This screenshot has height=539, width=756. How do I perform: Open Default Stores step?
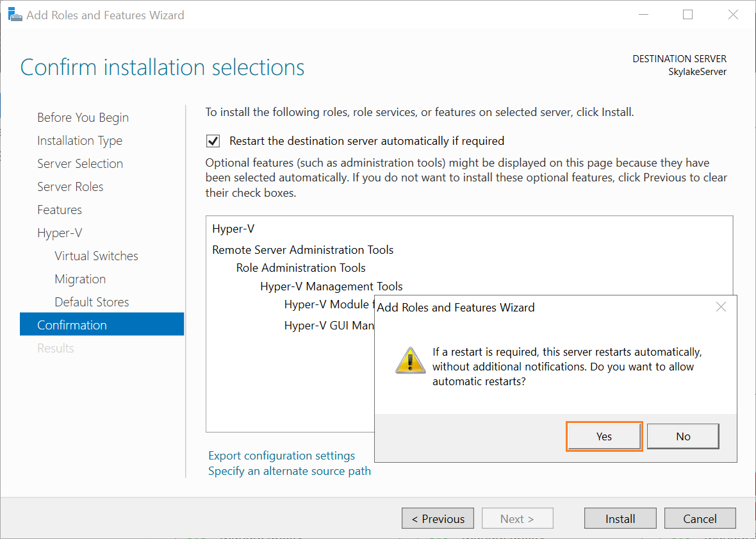92,302
